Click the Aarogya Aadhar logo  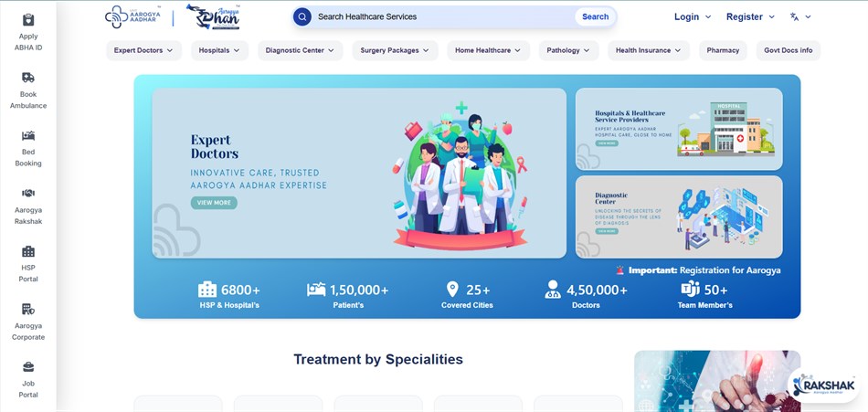(132, 16)
